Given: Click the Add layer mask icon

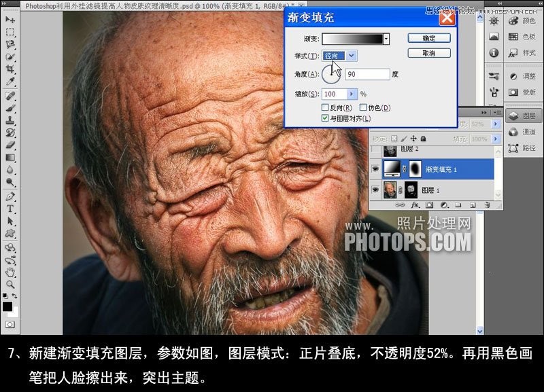Looking at the screenshot, I should point(428,204).
